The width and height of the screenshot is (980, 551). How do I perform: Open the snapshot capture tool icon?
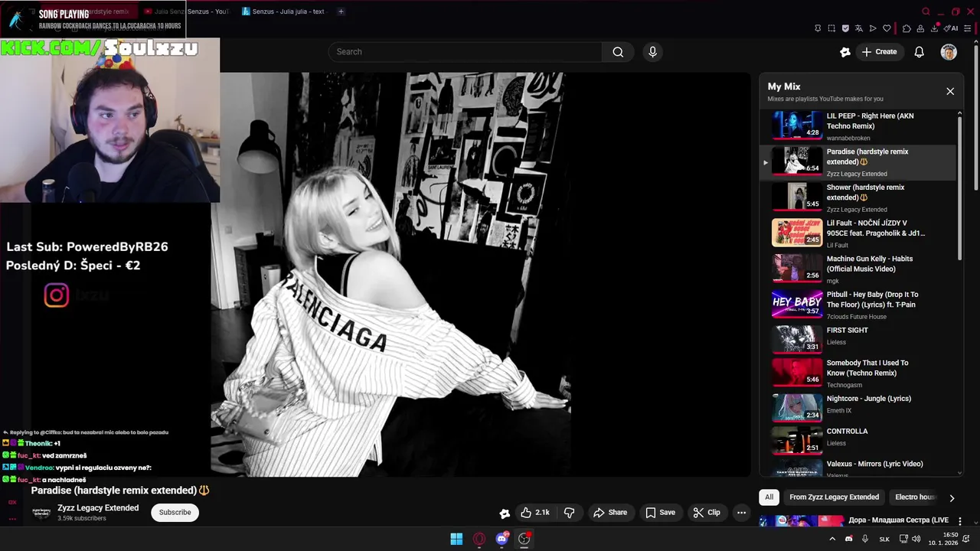pyautogui.click(x=831, y=28)
